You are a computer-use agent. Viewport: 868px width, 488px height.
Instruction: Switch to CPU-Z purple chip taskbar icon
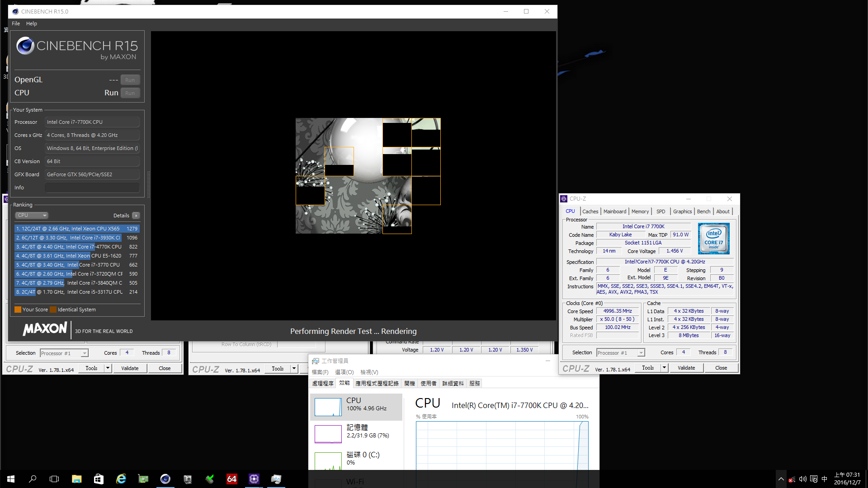click(254, 479)
